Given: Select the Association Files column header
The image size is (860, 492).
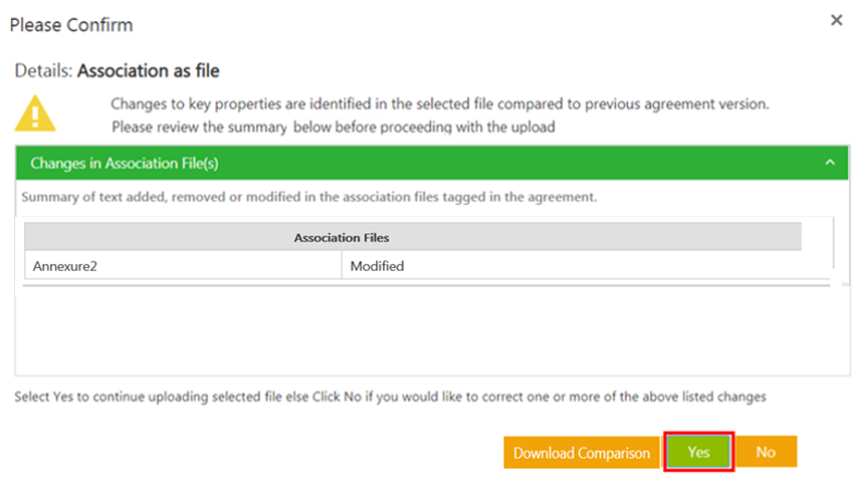Looking at the screenshot, I should [x=341, y=237].
